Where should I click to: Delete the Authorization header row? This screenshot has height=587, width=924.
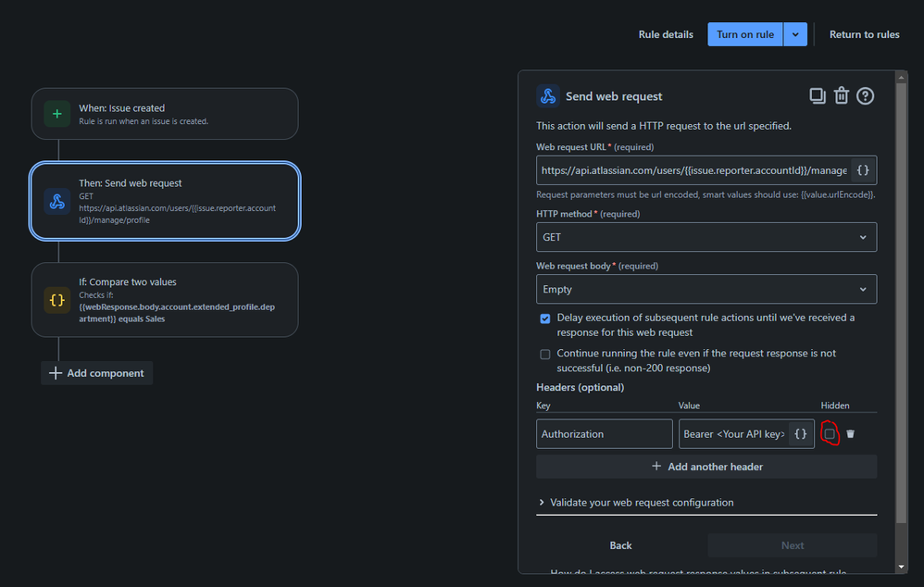coord(850,433)
